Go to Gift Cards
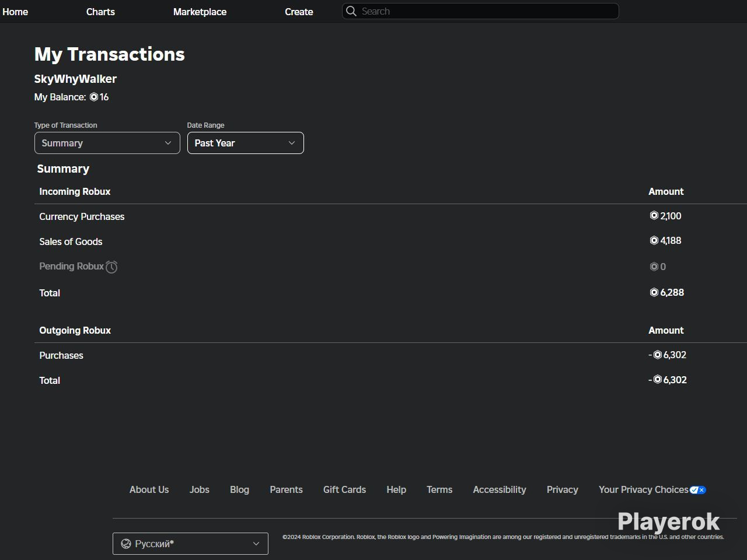This screenshot has width=747, height=560. click(x=344, y=490)
